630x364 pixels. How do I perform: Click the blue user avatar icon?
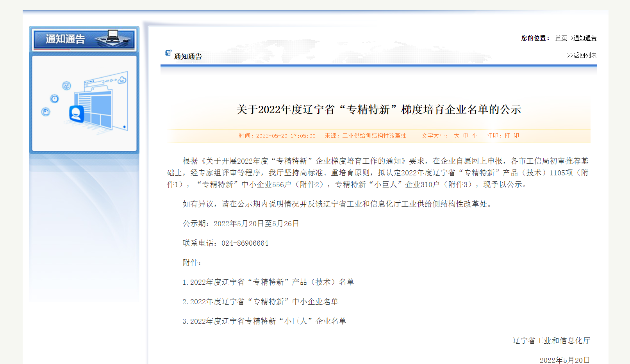pyautogui.click(x=77, y=114)
